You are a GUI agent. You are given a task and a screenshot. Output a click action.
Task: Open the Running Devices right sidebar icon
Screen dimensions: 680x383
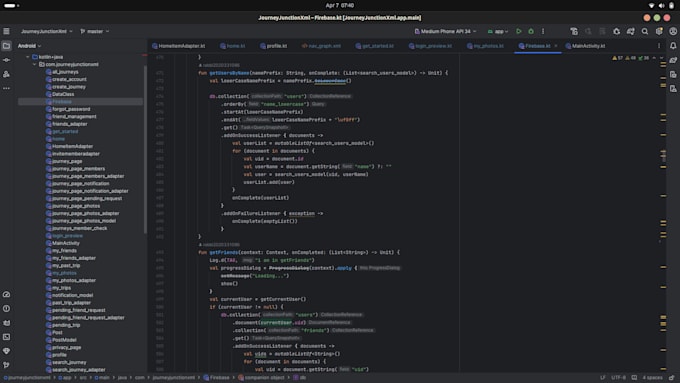(673, 88)
